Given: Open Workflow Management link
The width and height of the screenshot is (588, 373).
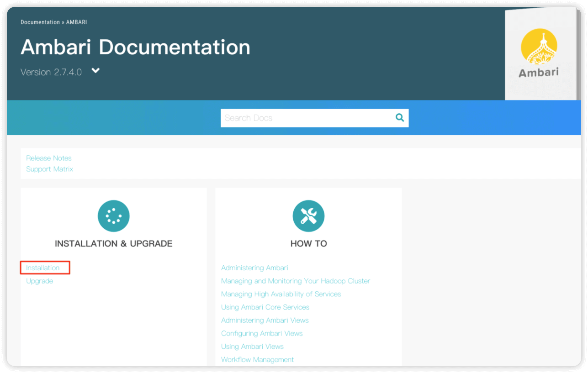Looking at the screenshot, I should 258,360.
